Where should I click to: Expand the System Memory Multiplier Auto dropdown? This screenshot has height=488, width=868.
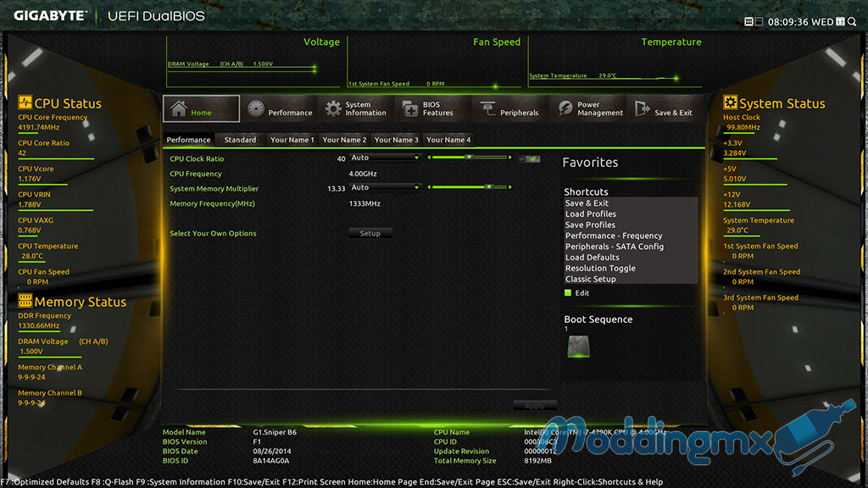[x=385, y=187]
